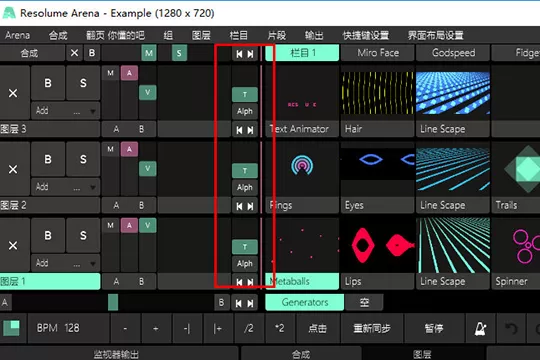Select the 空 deck tab
This screenshot has height=360, width=540.
pos(364,302)
